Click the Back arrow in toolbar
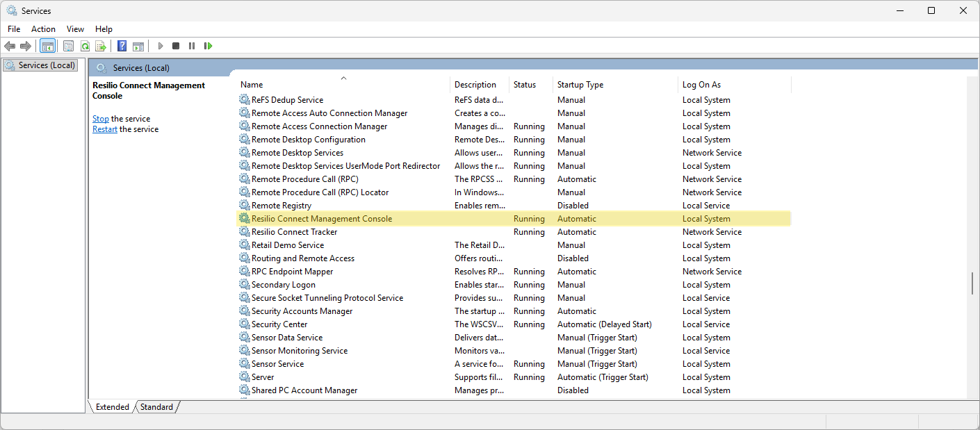980x430 pixels. pyautogui.click(x=10, y=46)
